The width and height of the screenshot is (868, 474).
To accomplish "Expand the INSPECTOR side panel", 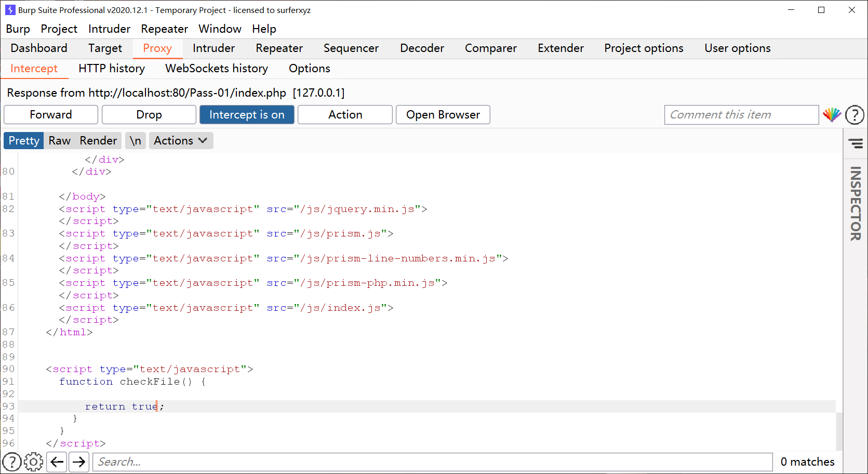I will click(x=856, y=203).
